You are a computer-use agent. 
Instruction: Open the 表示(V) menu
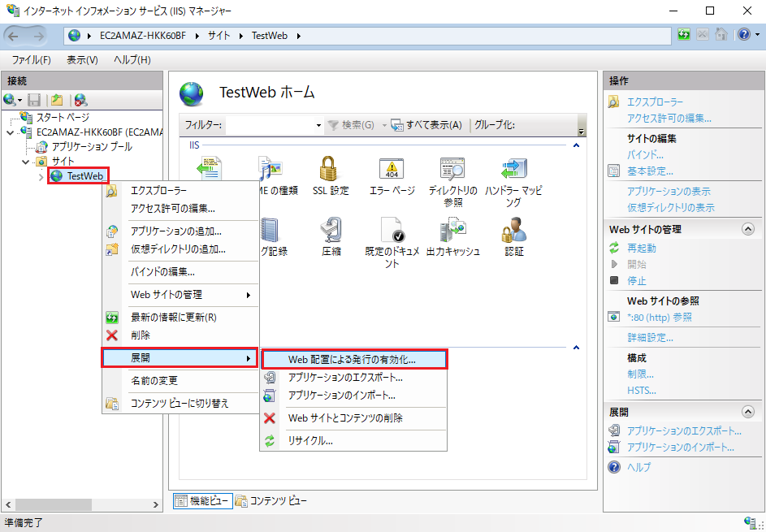[82, 60]
